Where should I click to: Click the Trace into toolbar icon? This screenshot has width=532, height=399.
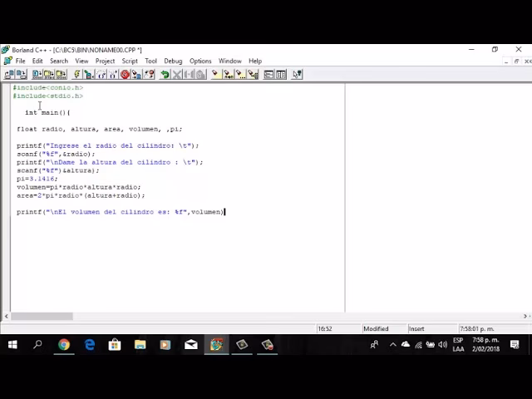click(x=113, y=74)
